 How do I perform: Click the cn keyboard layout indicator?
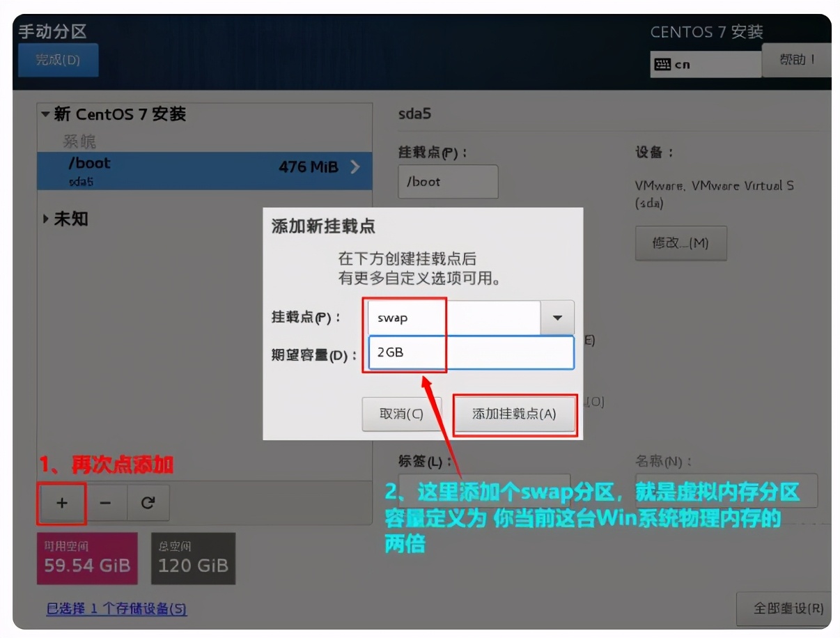point(705,63)
